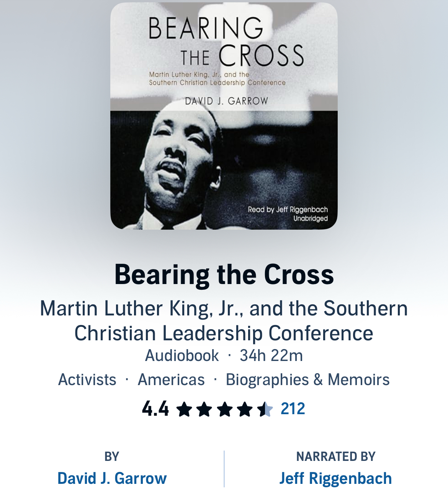Select the 4.4 average rating number
Viewport: 448px width, 503px height.
pyautogui.click(x=155, y=409)
